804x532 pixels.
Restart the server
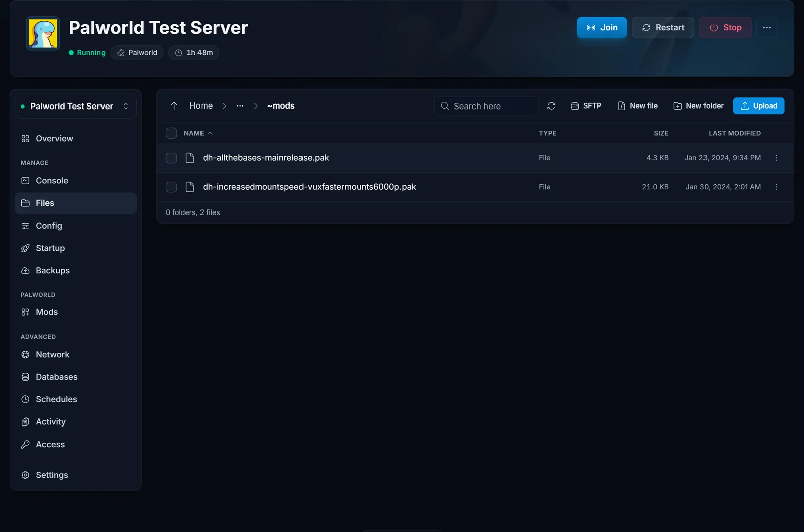pyautogui.click(x=663, y=27)
